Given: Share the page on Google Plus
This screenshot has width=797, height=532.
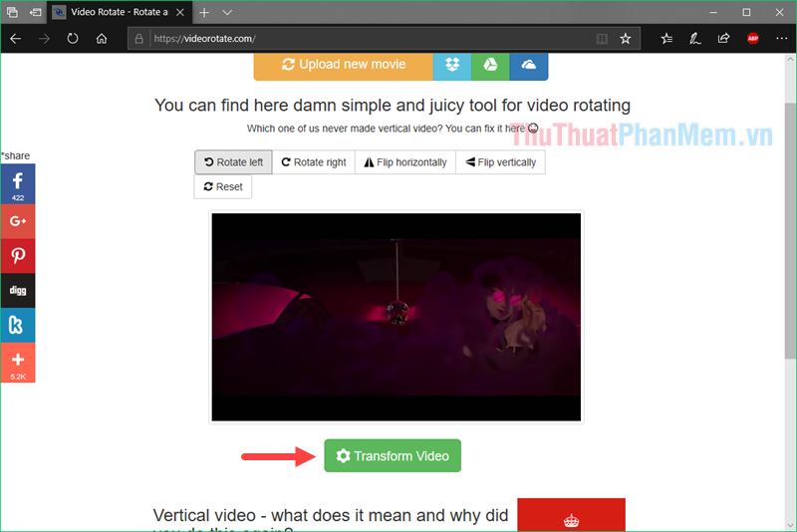Looking at the screenshot, I should (x=18, y=221).
